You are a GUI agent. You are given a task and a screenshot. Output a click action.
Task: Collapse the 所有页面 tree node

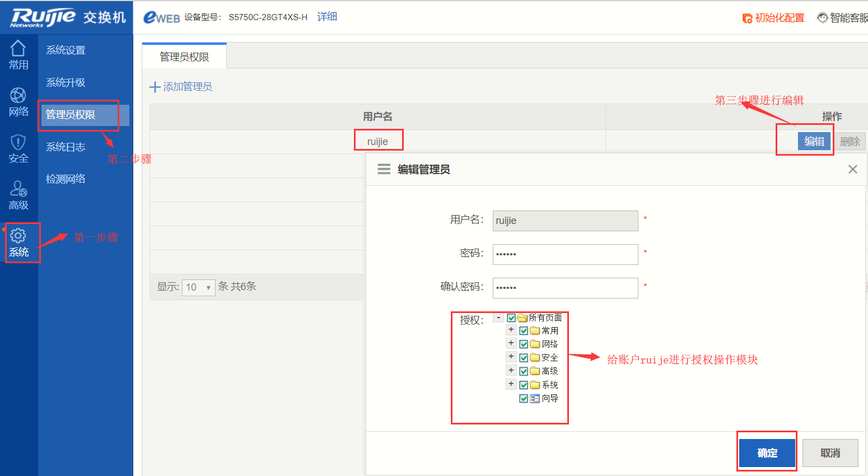(x=498, y=317)
